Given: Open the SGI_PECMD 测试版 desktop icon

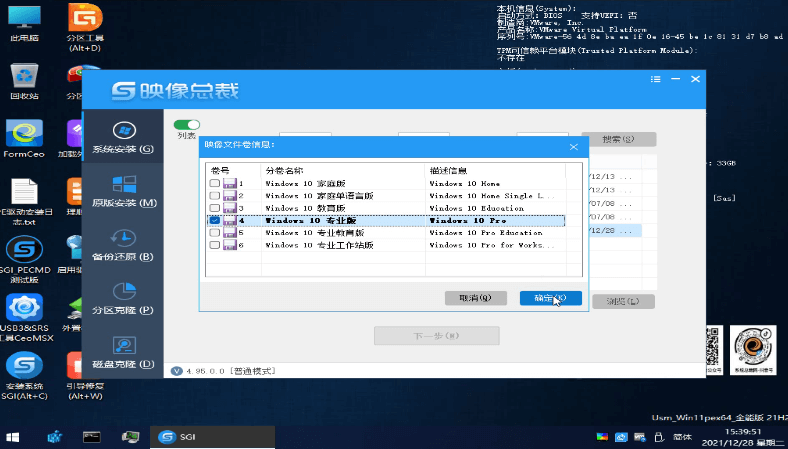Looking at the screenshot, I should [24, 260].
